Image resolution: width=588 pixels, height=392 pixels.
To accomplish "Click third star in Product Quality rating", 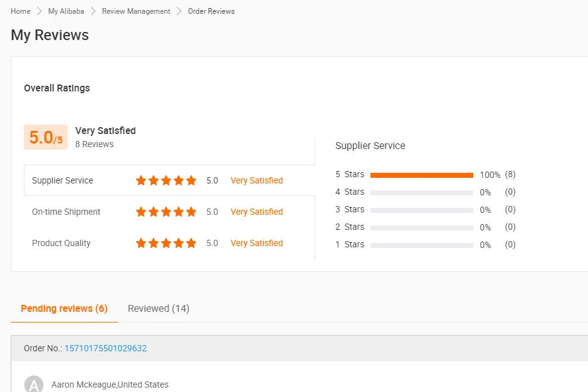I will click(x=166, y=243).
